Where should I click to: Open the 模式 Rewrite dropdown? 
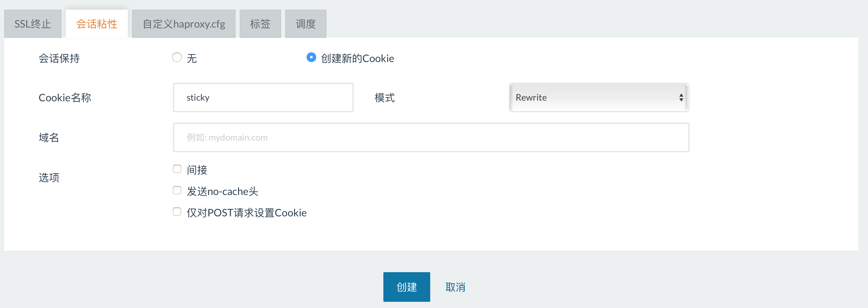(599, 97)
